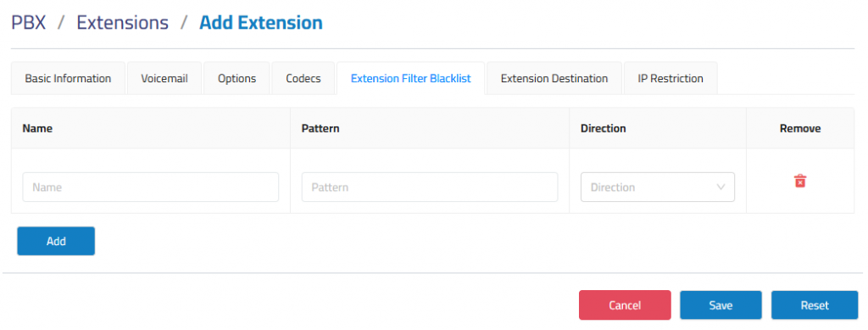
Task: Add a new blacklist row
Action: (x=56, y=241)
